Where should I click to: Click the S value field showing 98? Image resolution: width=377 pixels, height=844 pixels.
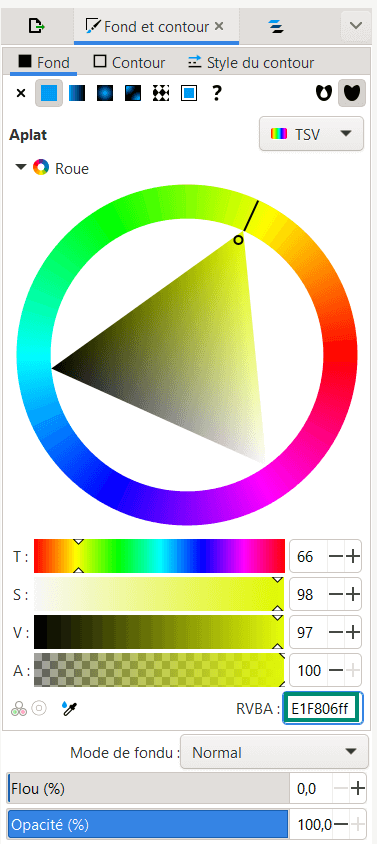(309, 594)
